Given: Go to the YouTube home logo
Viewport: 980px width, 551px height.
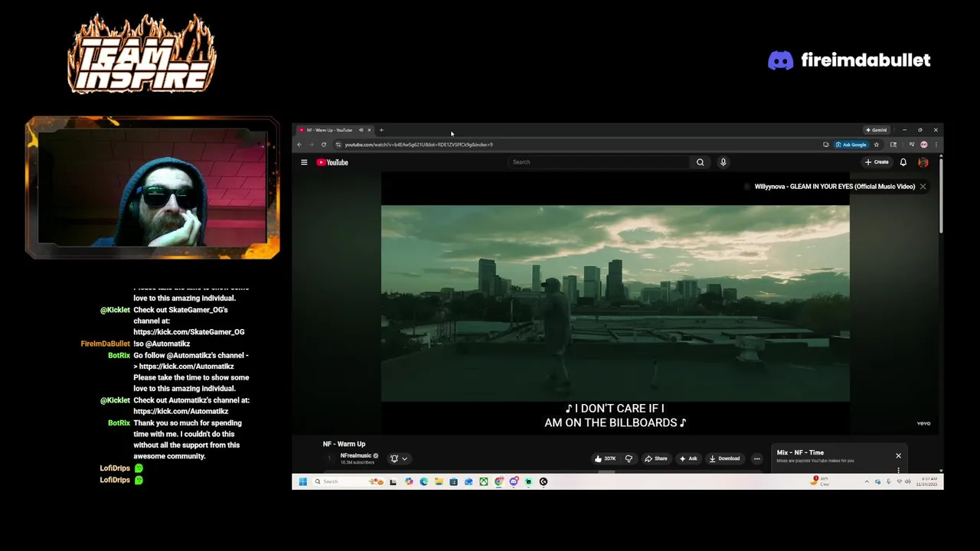Looking at the screenshot, I should (332, 162).
